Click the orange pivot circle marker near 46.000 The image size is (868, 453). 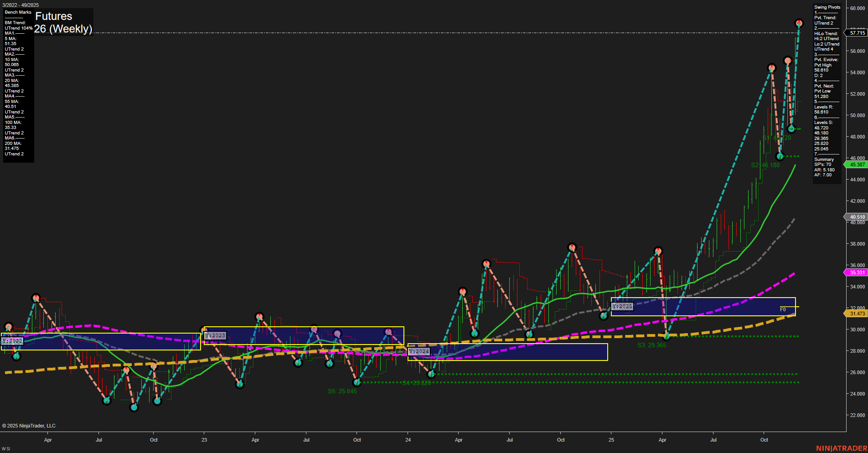coord(780,156)
